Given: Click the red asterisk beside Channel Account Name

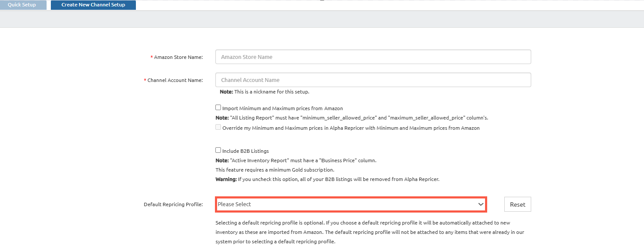Looking at the screenshot, I should 145,80.
